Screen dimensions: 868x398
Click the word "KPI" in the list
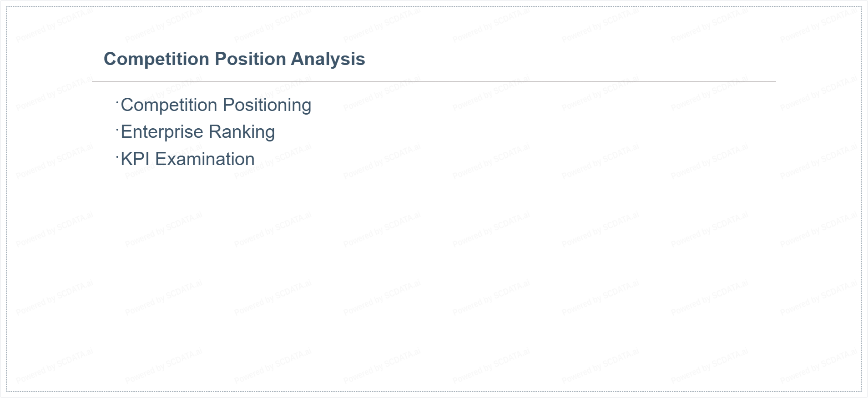pos(135,159)
